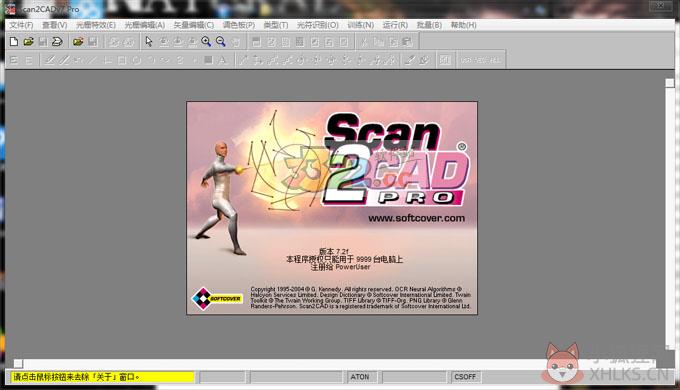Screen dimensions: 680x390
Task: Click the yellow status message in status bar
Action: (103, 377)
